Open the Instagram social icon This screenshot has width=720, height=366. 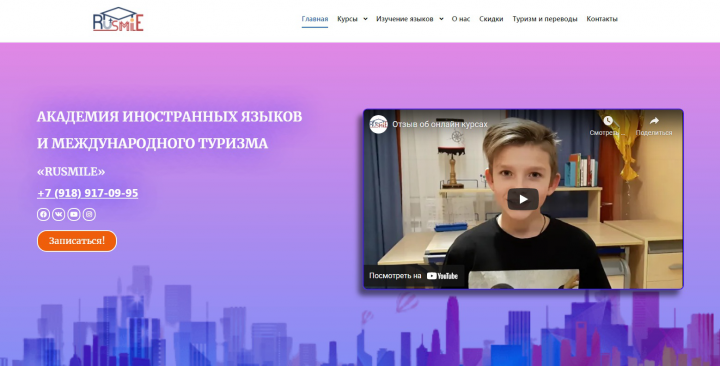[x=89, y=214]
